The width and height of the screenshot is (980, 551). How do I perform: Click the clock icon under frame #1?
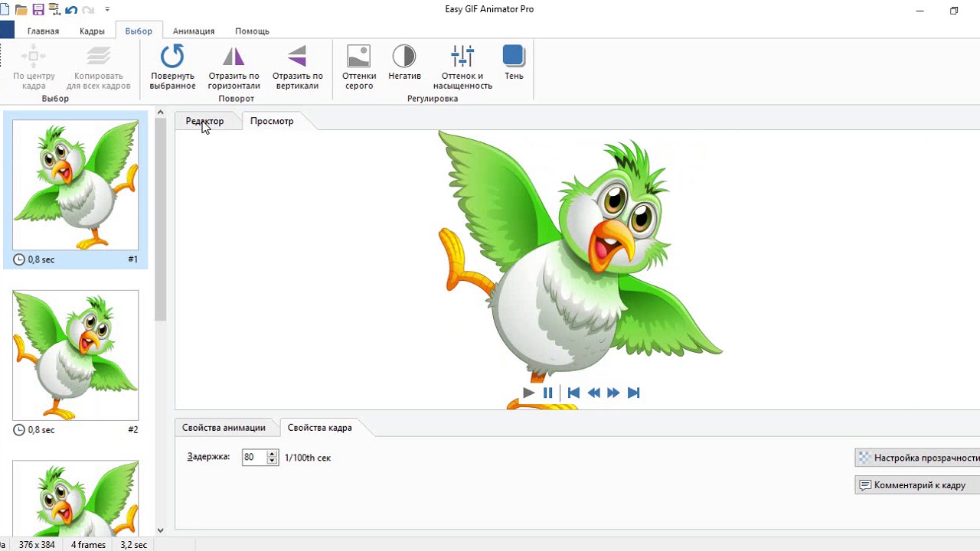pyautogui.click(x=19, y=259)
